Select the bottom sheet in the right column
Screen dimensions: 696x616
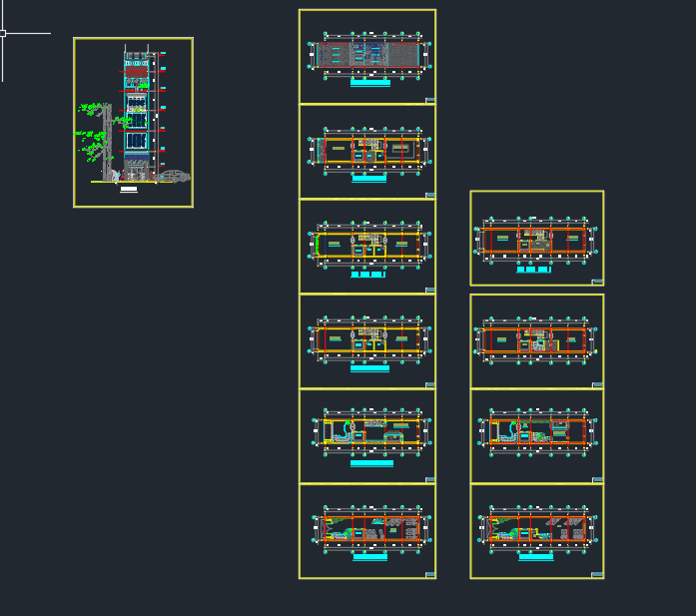coord(537,531)
